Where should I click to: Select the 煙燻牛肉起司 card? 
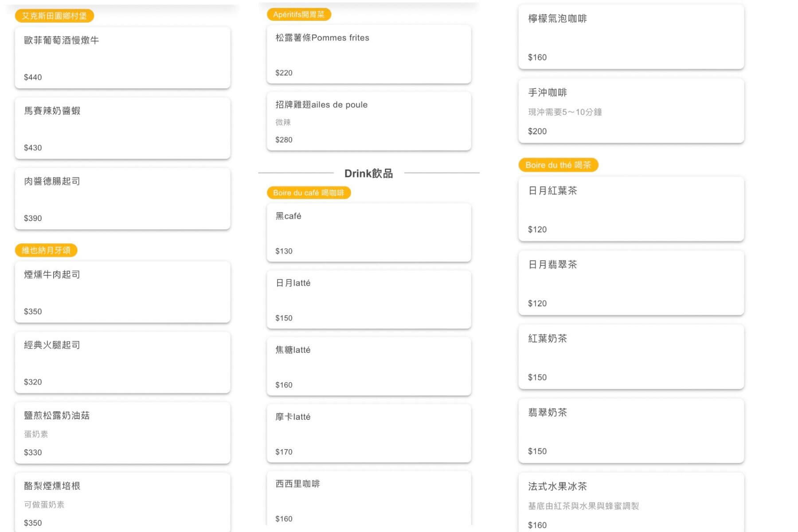point(122,292)
